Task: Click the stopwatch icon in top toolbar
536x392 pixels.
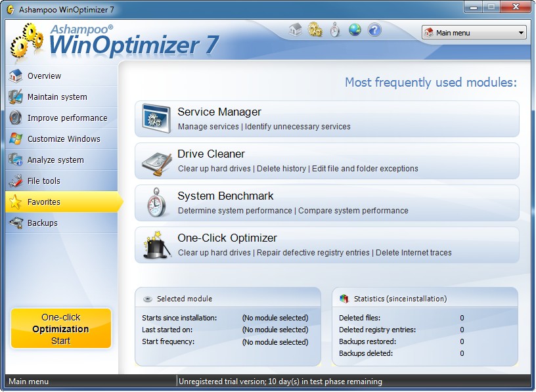Action: coord(335,30)
